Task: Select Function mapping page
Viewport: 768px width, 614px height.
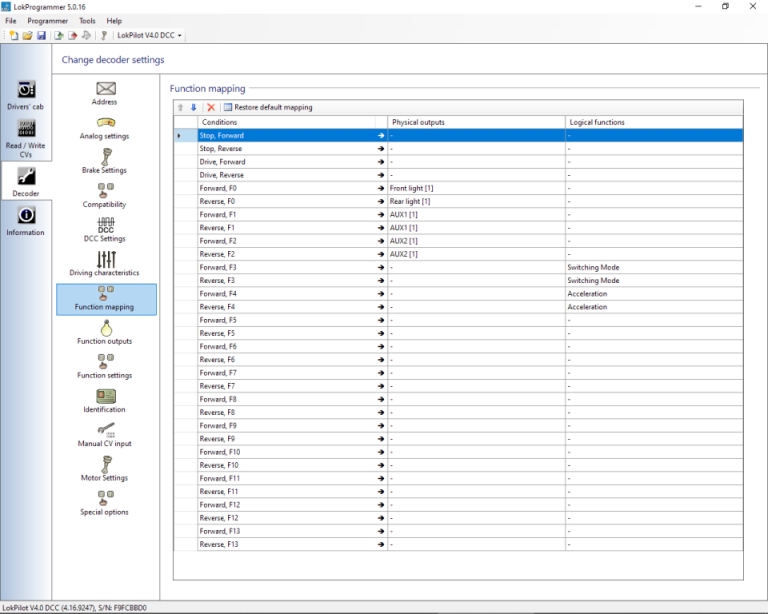Action: point(106,299)
